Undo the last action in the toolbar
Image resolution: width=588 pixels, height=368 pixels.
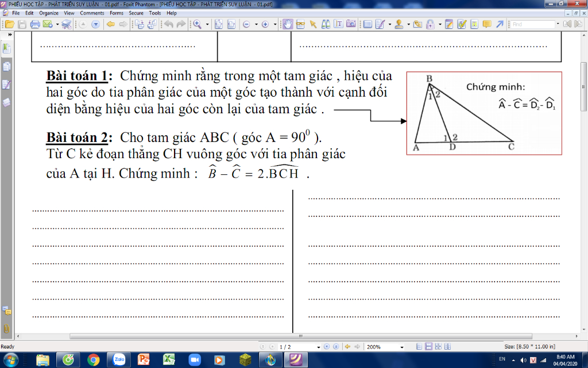coord(169,24)
